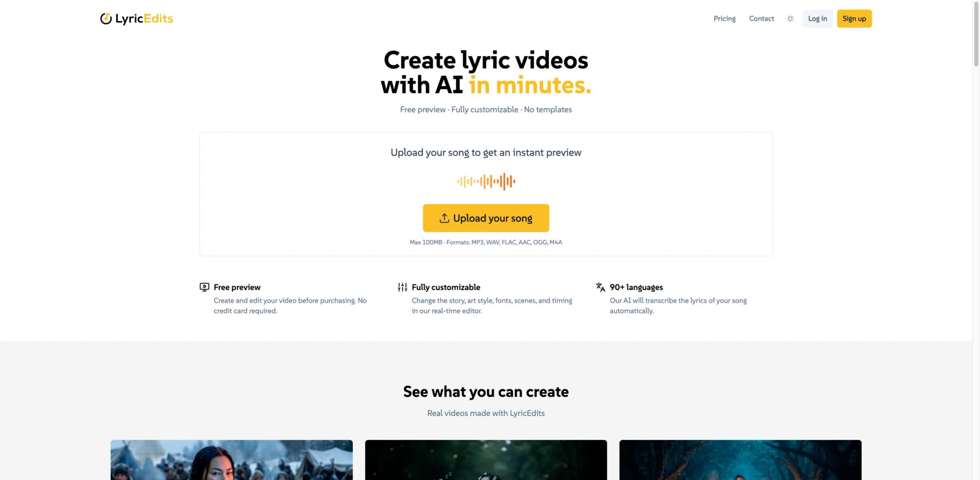This screenshot has width=980, height=480.
Task: Click 'Upload your song to get an instant preview' text
Action: 486,153
